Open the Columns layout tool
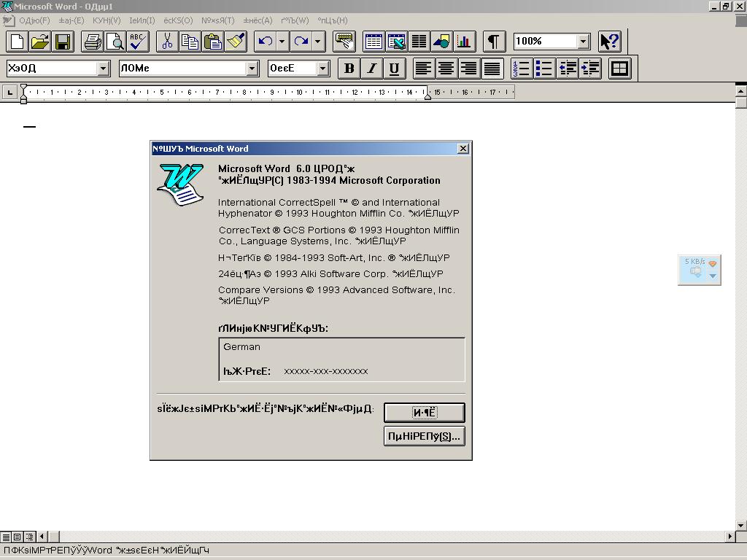747x560 pixels. 419,42
